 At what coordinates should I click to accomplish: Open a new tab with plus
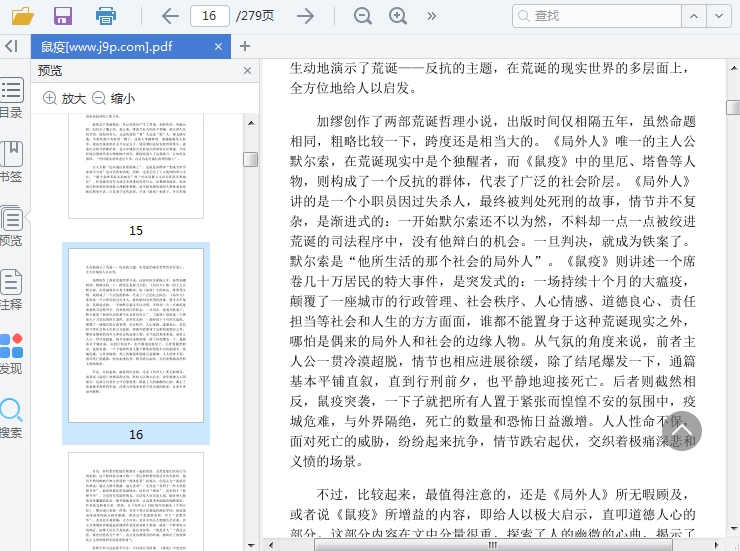pyautogui.click(x=244, y=46)
